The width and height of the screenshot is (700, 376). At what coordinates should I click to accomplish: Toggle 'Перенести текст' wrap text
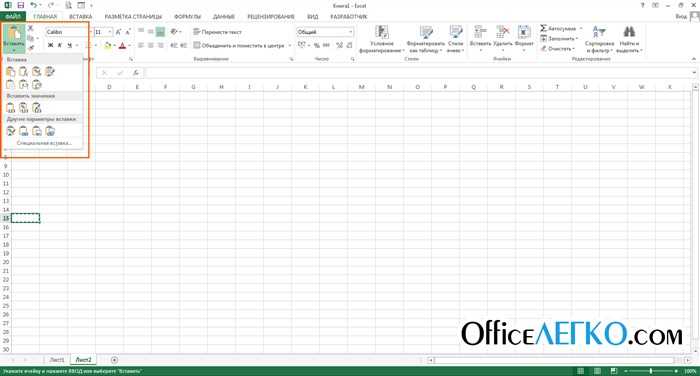tap(217, 32)
